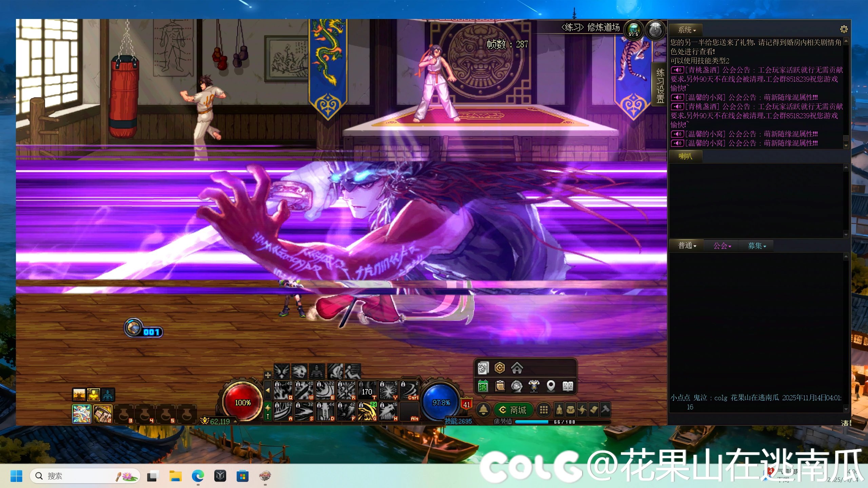The width and height of the screenshot is (868, 488).
Task: Expand the 募集 channel dropdown
Action: pyautogui.click(x=757, y=246)
